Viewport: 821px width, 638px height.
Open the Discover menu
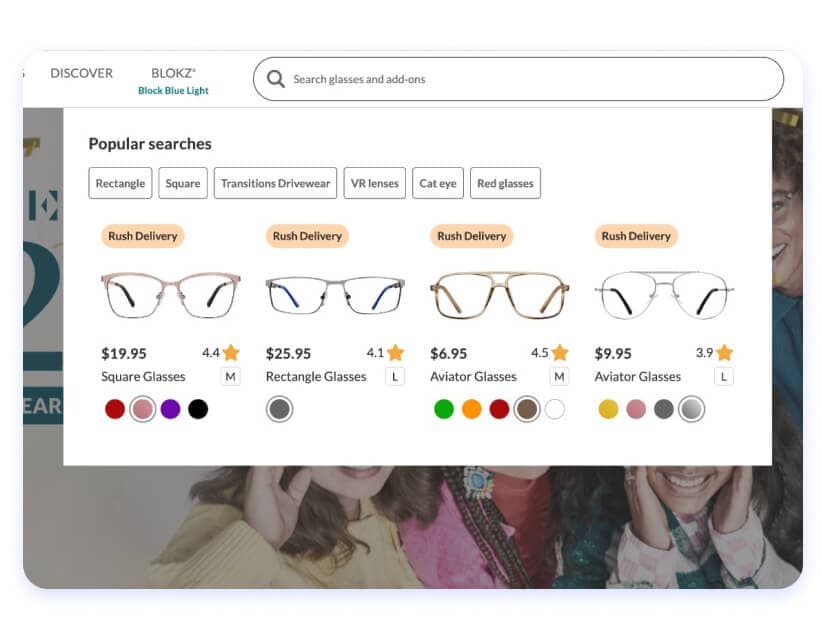[x=82, y=73]
